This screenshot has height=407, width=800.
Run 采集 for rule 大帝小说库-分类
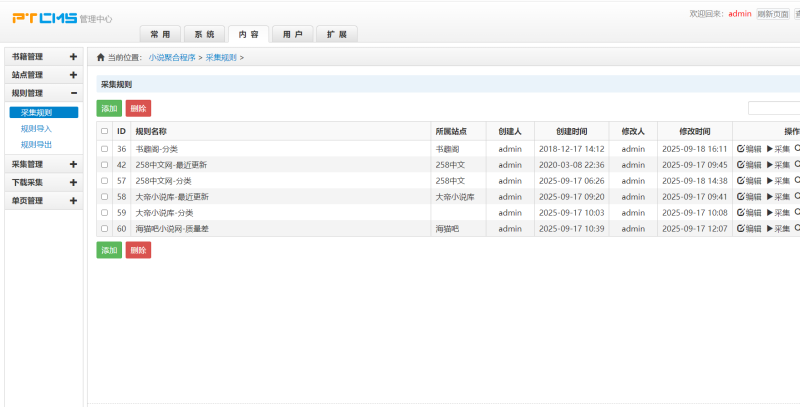click(x=778, y=213)
